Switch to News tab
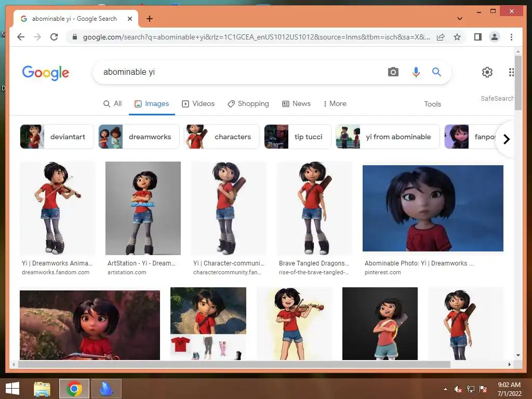Image resolution: width=532 pixels, height=399 pixels. [x=297, y=104]
